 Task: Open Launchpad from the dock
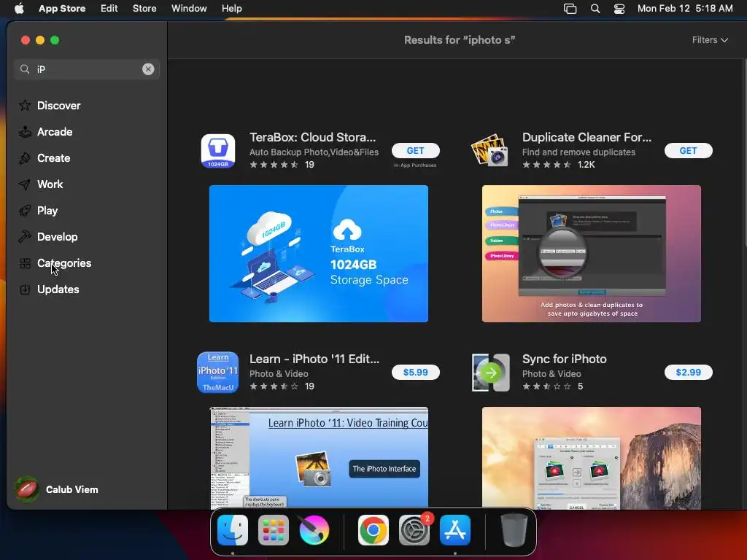point(274,530)
